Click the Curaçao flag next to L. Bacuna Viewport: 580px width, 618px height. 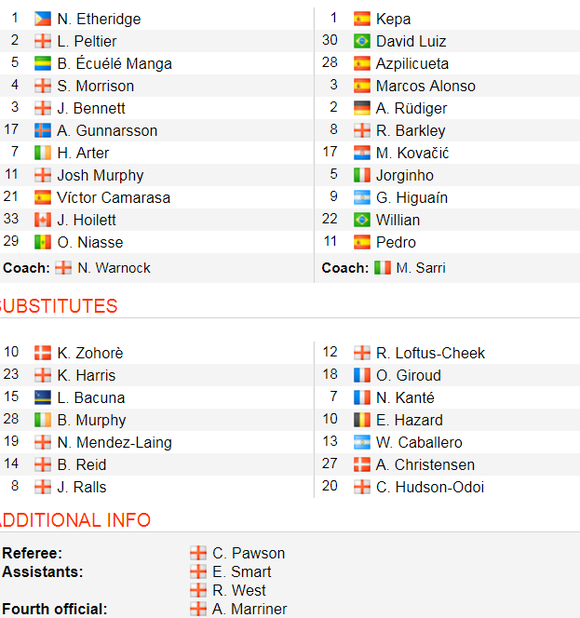coord(43,397)
